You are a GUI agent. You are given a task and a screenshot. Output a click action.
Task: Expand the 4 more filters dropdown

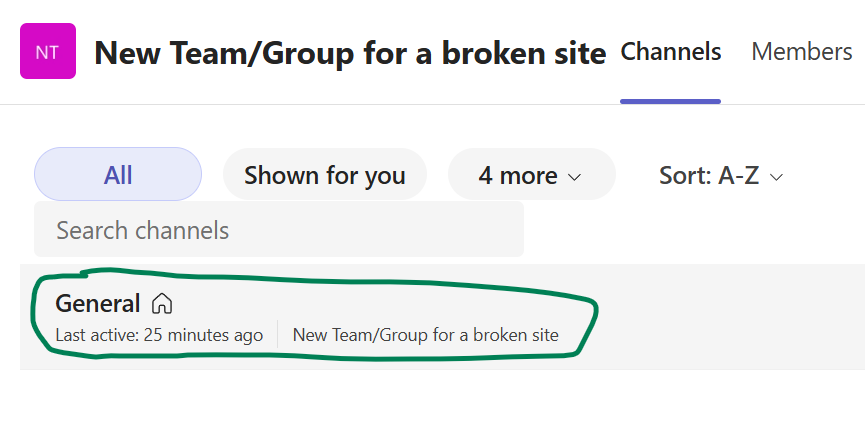[532, 174]
